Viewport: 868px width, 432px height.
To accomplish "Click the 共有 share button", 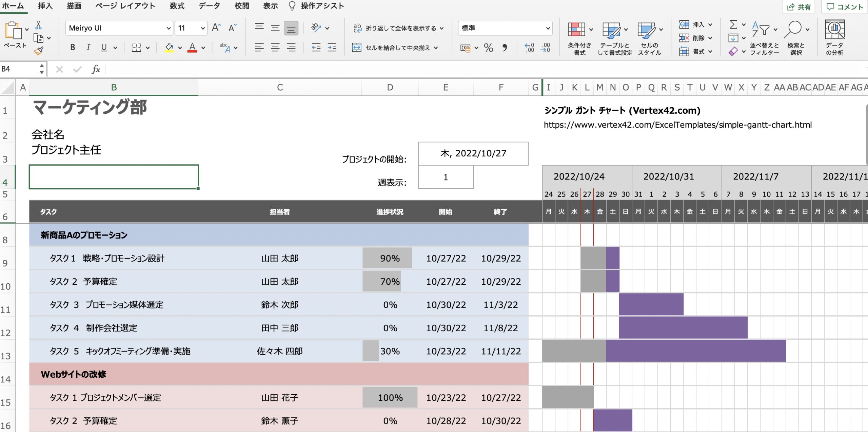I will (x=798, y=7).
